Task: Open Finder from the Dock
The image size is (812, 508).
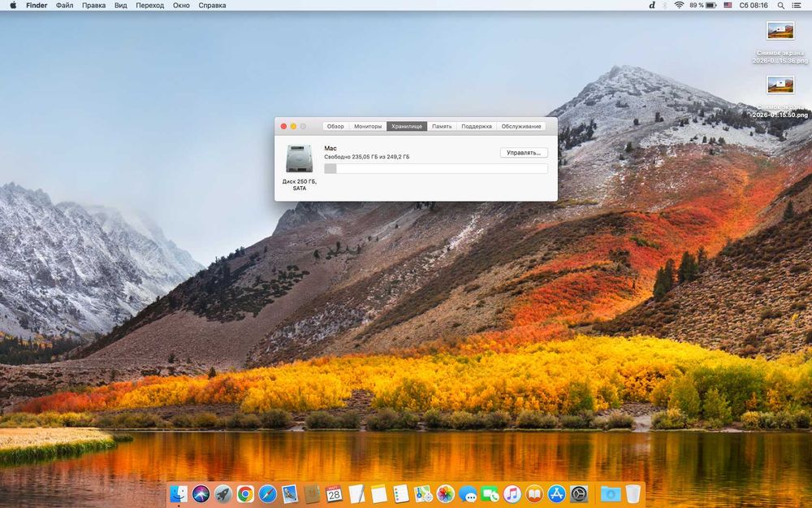Action: click(x=179, y=494)
